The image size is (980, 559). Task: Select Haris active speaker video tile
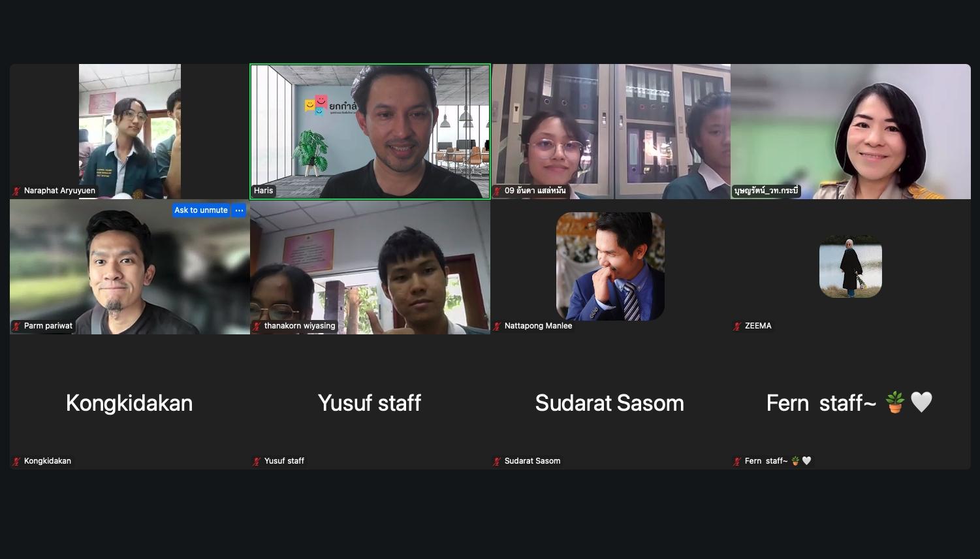[370, 131]
